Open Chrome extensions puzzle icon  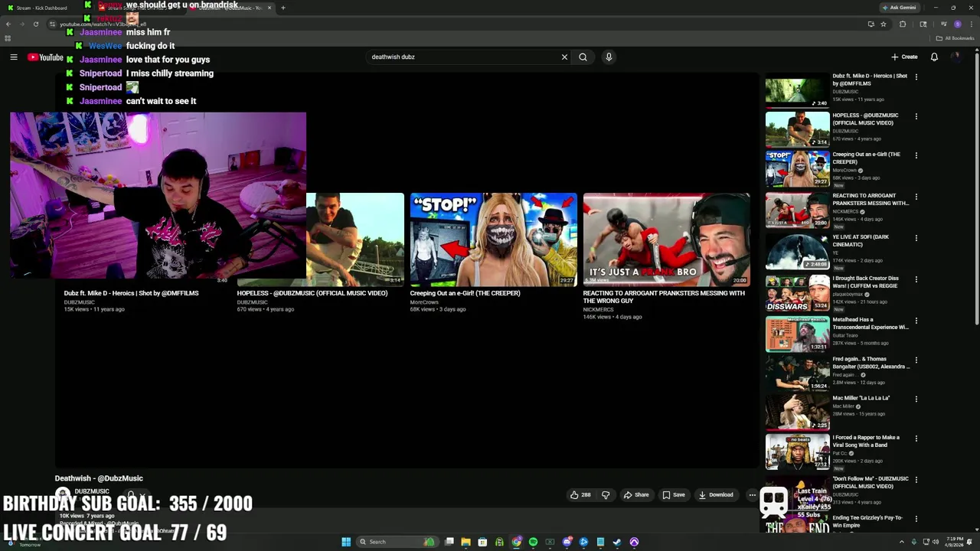pos(903,24)
